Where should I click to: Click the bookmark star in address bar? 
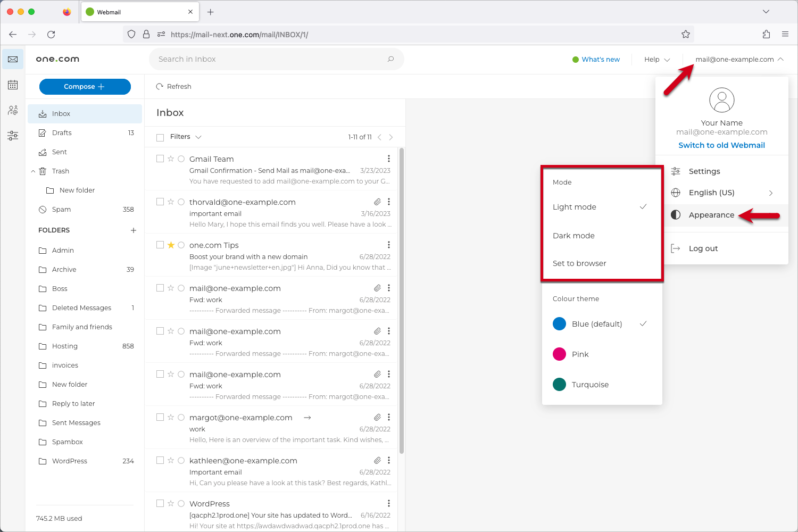coord(686,35)
